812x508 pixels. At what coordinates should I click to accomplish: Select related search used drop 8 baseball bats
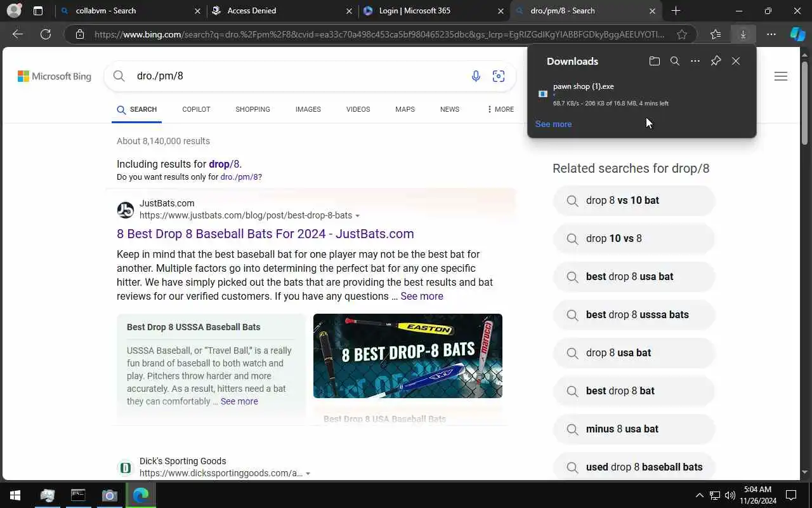click(x=634, y=467)
